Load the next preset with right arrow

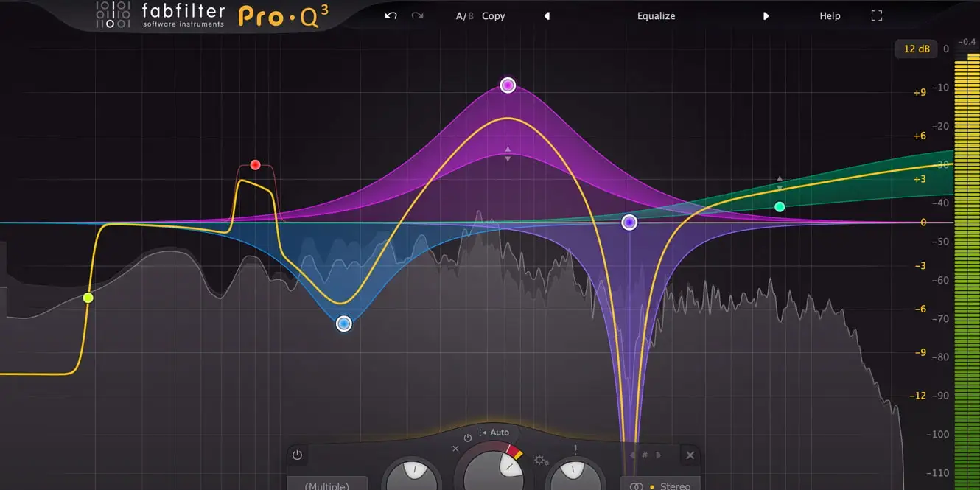click(x=766, y=15)
